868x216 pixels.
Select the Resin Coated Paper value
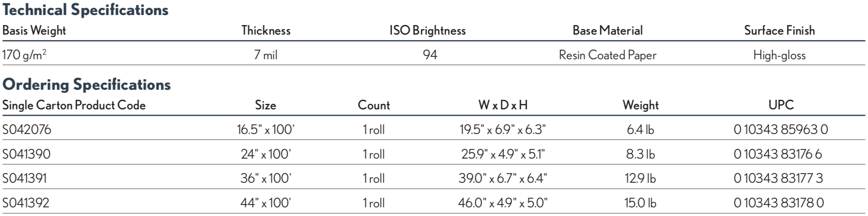pos(607,55)
